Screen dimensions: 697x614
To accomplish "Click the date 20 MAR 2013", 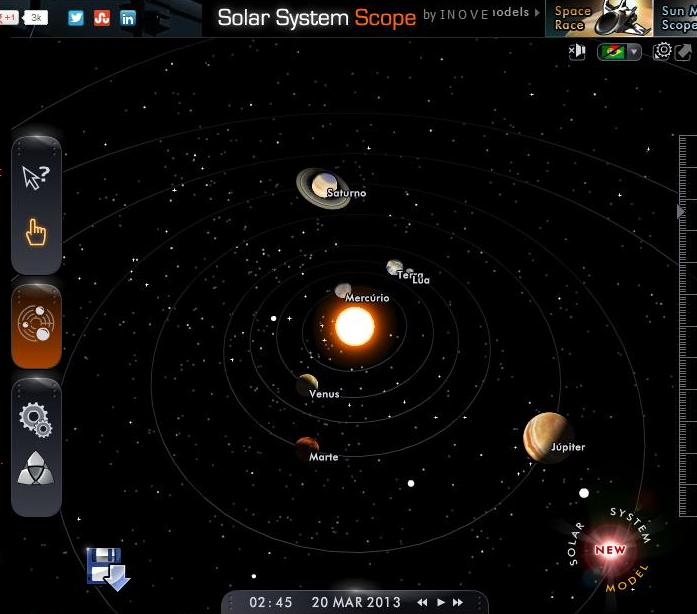I will (x=356, y=602).
